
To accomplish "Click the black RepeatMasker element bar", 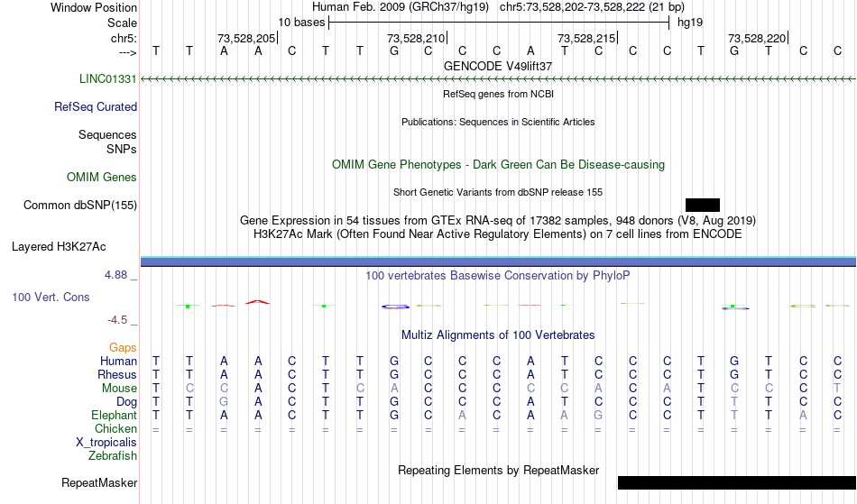I will click(x=737, y=482).
